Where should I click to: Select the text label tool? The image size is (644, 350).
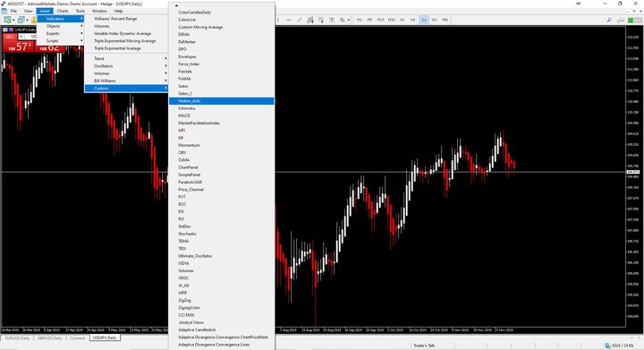(332, 20)
